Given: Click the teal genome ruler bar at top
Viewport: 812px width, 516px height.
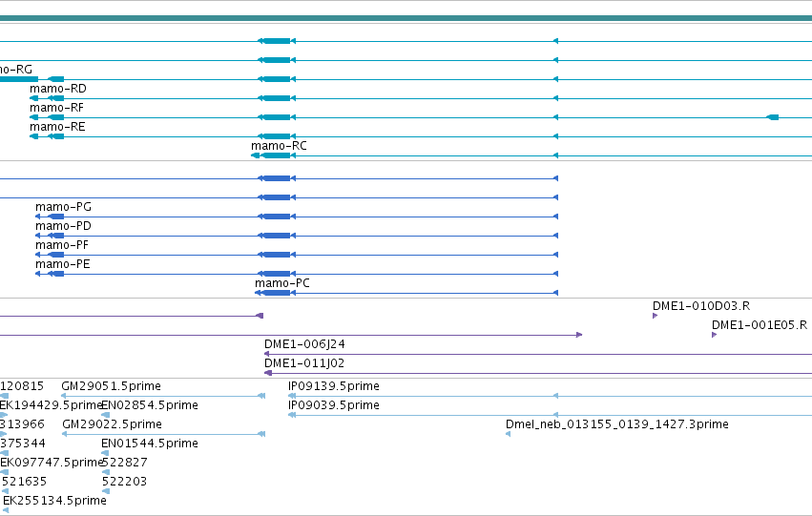Looking at the screenshot, I should (406, 18).
